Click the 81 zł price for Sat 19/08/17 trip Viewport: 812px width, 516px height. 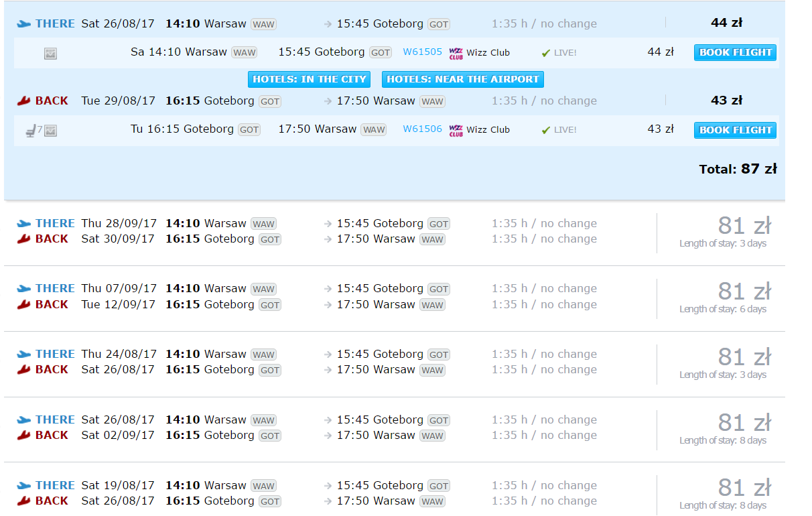[744, 488]
